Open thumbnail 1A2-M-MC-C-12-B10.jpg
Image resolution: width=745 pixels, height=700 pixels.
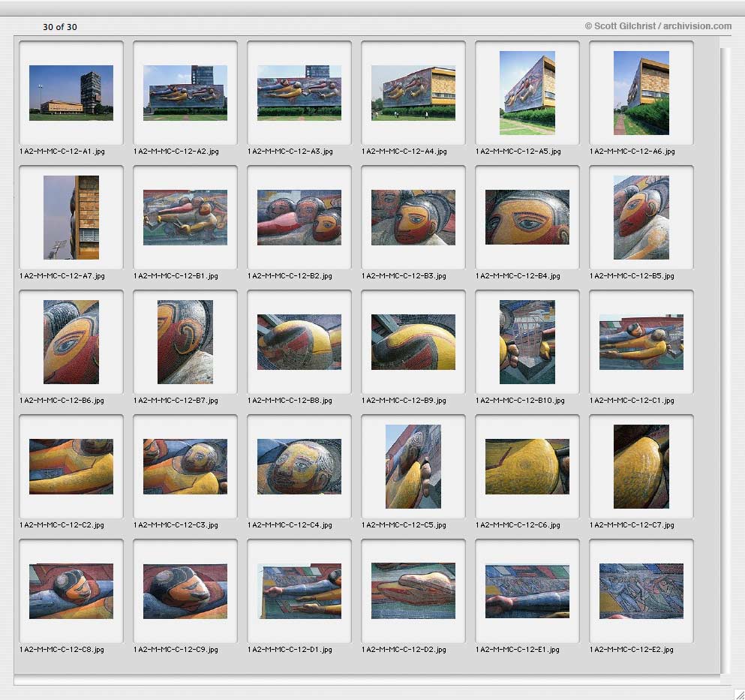click(527, 341)
